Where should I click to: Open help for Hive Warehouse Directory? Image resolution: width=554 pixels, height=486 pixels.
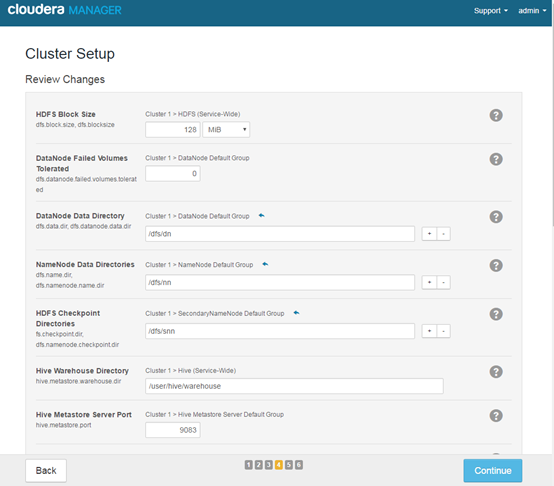click(x=496, y=372)
